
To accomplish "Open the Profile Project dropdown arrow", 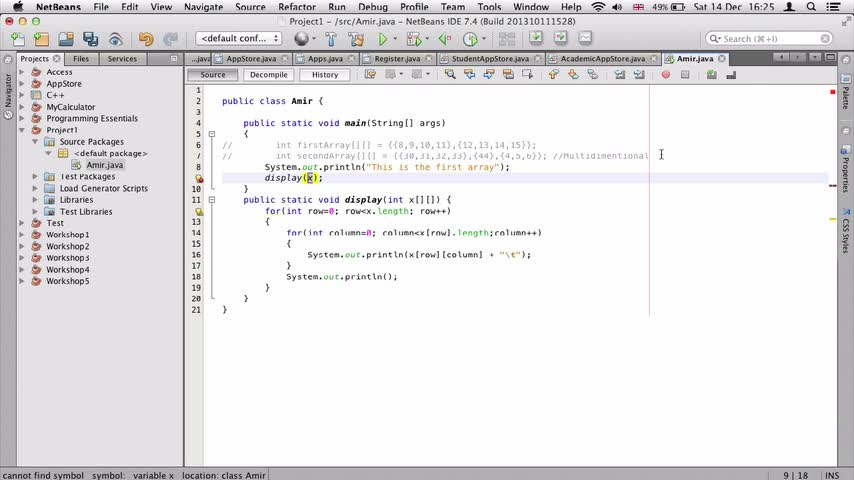I will click(x=483, y=39).
